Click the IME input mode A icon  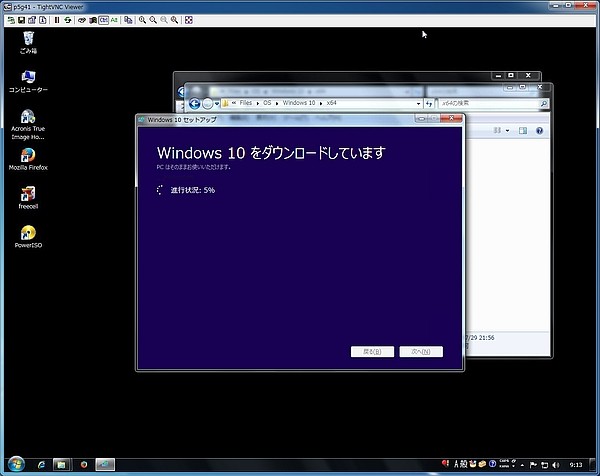coord(456,464)
